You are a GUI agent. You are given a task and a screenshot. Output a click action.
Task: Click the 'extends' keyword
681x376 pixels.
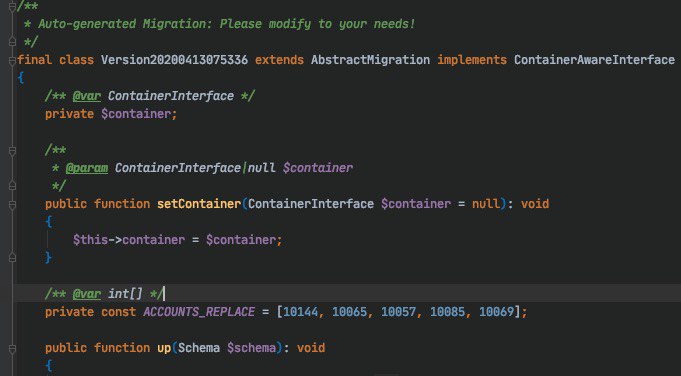[279, 60]
